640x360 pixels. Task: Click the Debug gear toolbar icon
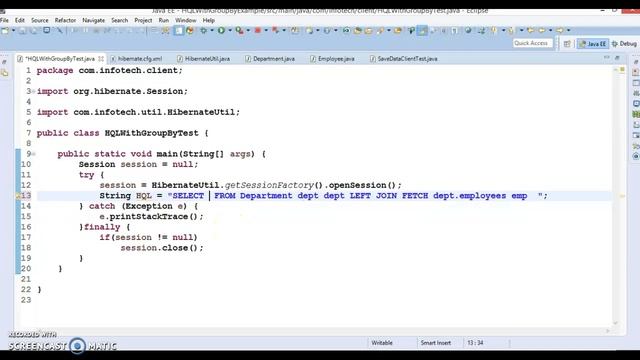coord(203,30)
